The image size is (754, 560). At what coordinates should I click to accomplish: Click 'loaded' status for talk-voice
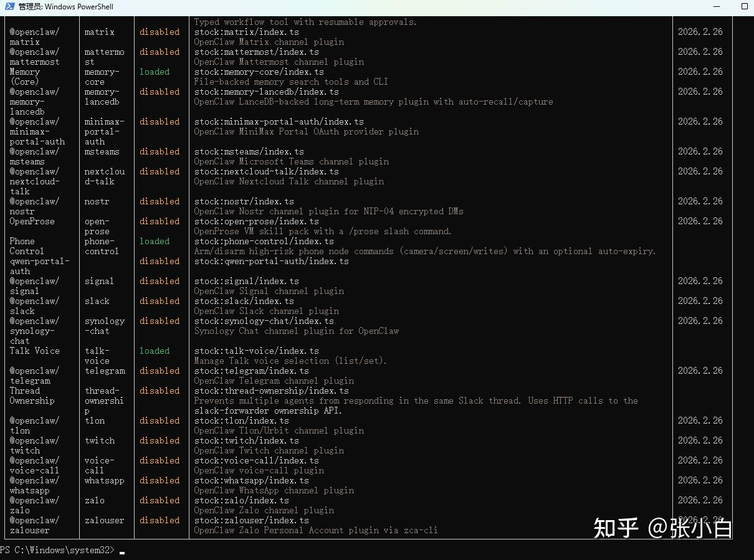pyautogui.click(x=155, y=351)
